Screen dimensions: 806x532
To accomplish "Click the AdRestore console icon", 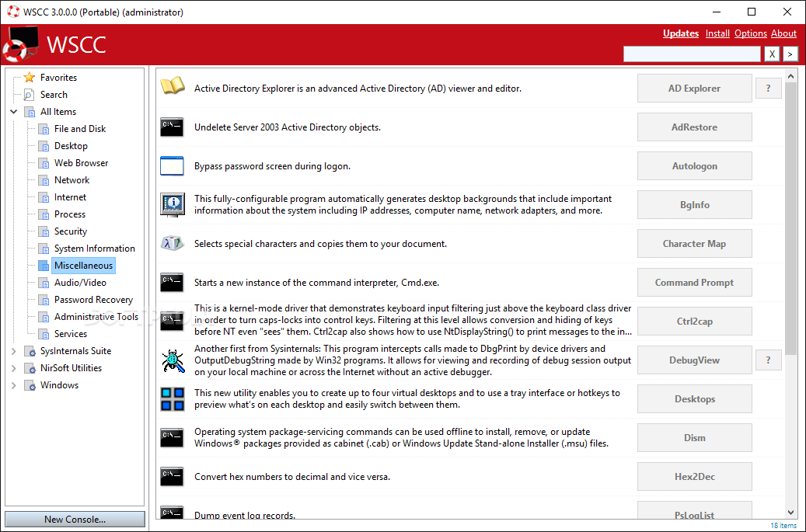I will (172, 127).
